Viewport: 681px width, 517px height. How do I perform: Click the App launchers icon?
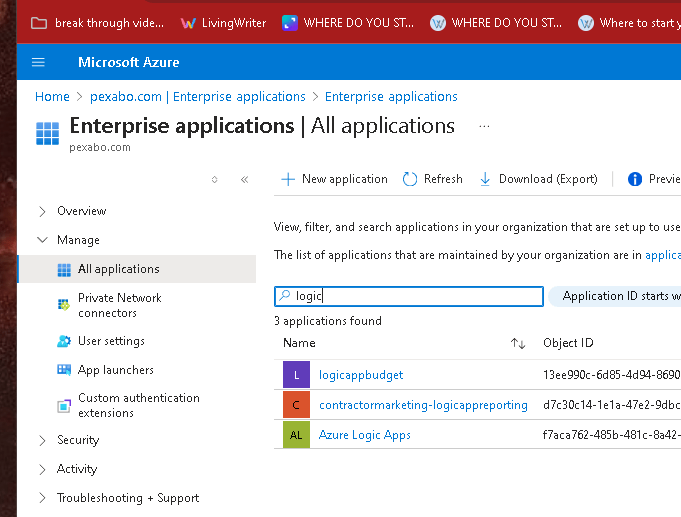click(x=64, y=370)
